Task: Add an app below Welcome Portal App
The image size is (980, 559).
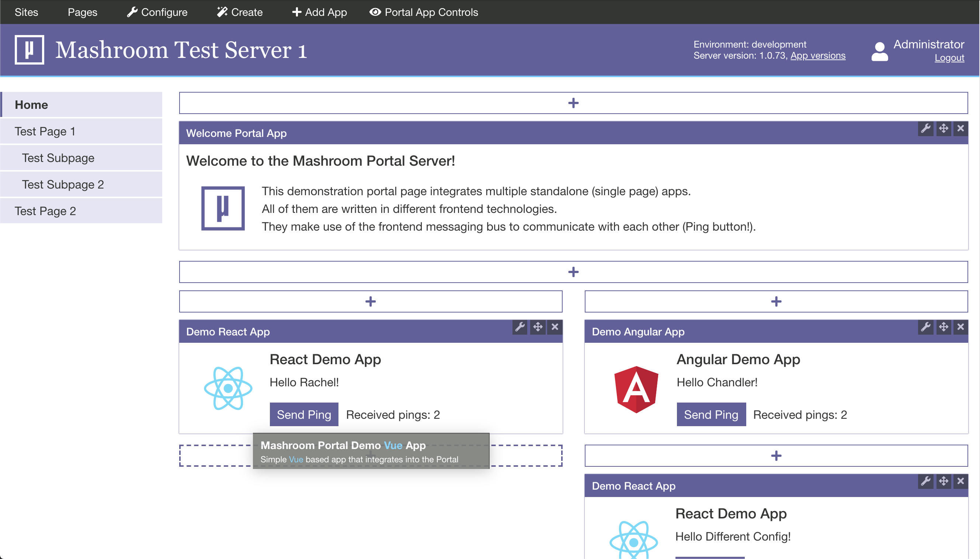Action: tap(573, 272)
